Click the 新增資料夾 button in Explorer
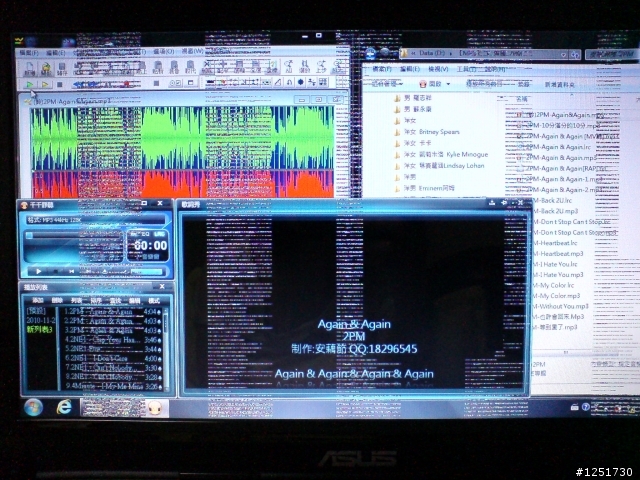 click(560, 84)
